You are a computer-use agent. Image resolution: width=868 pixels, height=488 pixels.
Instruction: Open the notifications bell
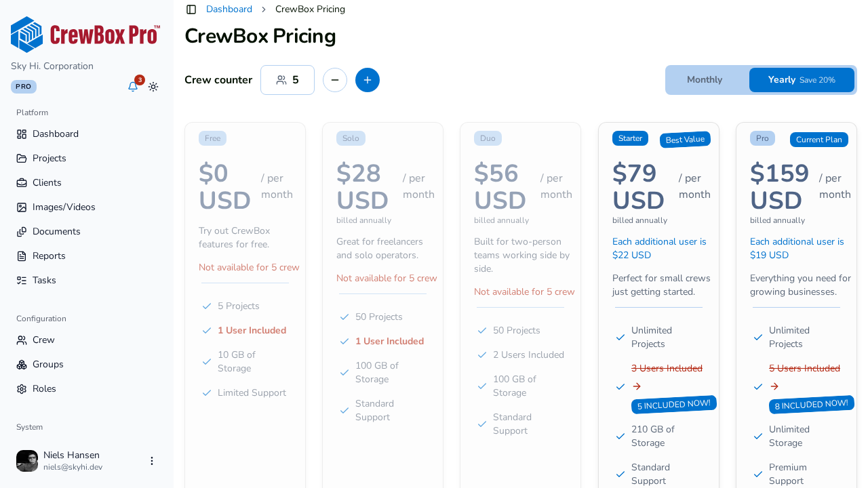(133, 87)
